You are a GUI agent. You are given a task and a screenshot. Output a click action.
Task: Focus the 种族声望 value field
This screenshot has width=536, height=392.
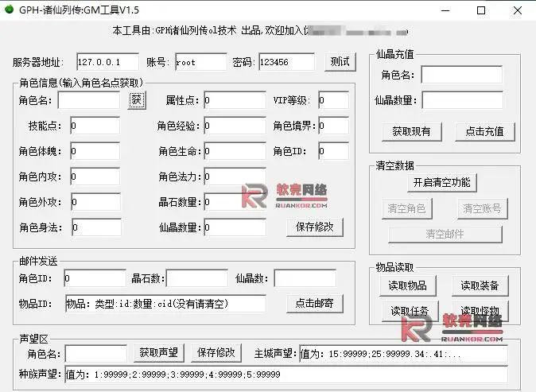[286, 375]
